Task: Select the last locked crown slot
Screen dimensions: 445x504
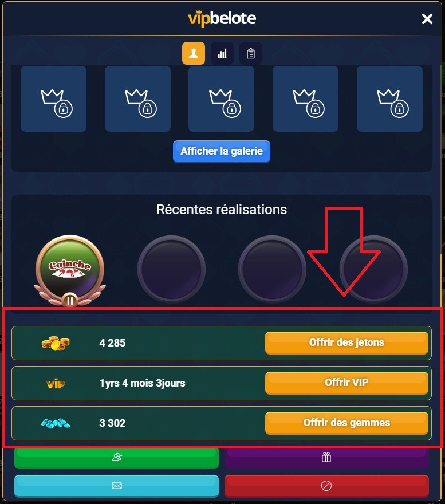Action: tap(389, 99)
